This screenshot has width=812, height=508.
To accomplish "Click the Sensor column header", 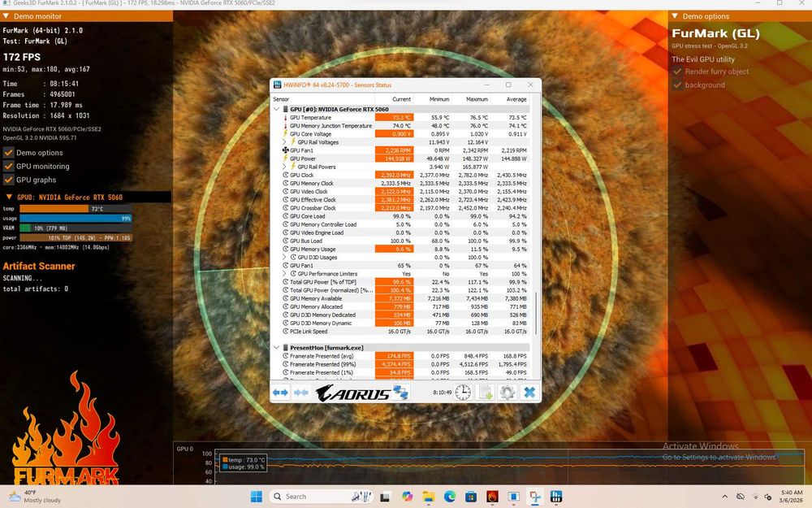I will (322, 99).
